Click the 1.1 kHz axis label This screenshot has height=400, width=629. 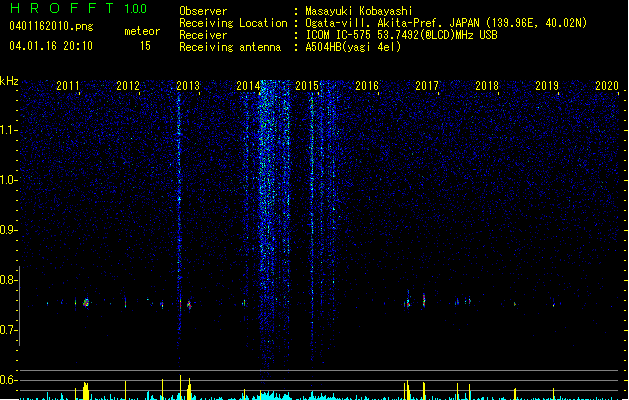8,130
